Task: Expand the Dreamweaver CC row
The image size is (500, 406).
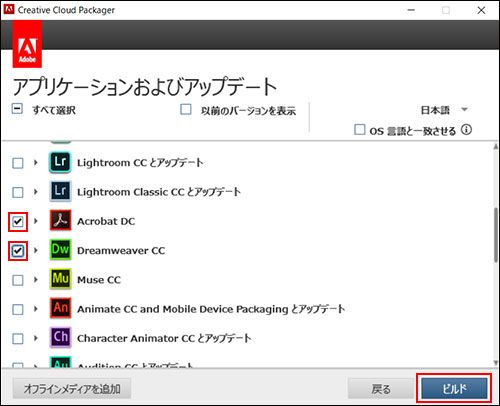Action: tap(36, 250)
